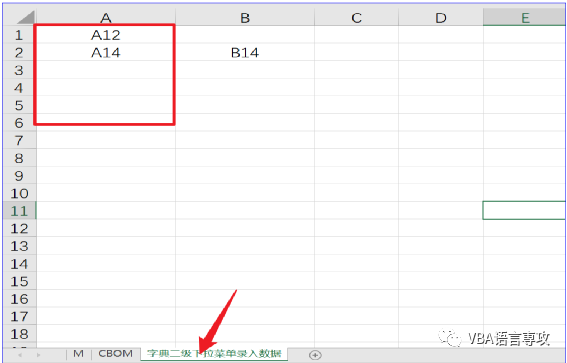The height and width of the screenshot is (363, 567).
Task: Select row 11 header
Action: 19,211
